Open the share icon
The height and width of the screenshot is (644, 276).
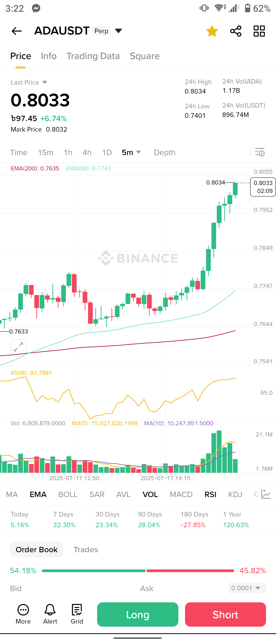[x=236, y=31]
